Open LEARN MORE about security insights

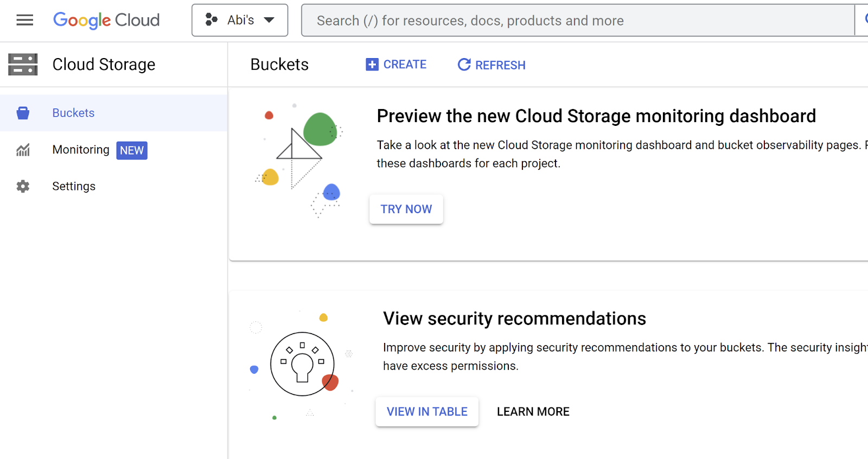[533, 411]
